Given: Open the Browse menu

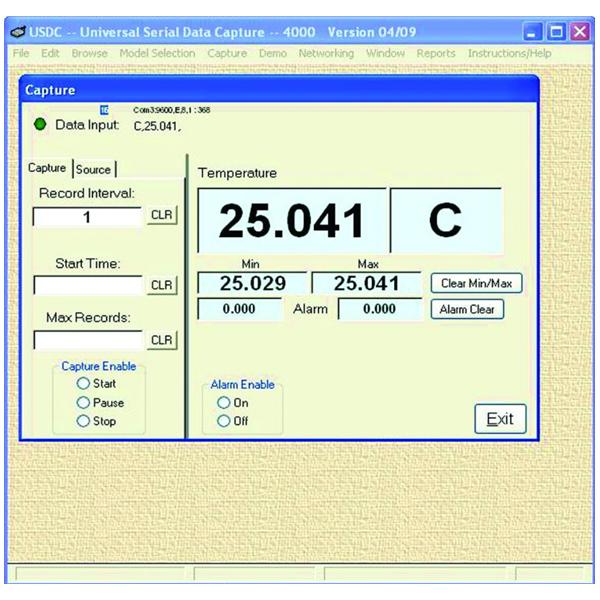Looking at the screenshot, I should pyautogui.click(x=90, y=53).
